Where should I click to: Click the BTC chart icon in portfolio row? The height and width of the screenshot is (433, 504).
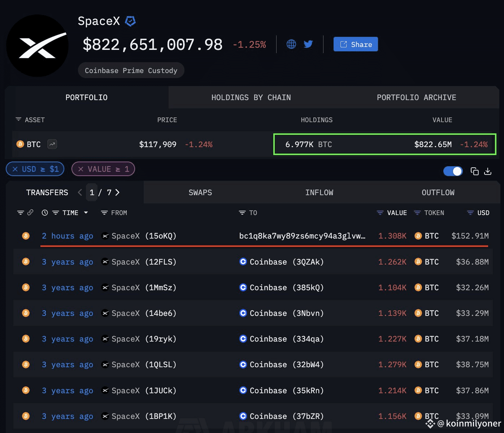(52, 144)
